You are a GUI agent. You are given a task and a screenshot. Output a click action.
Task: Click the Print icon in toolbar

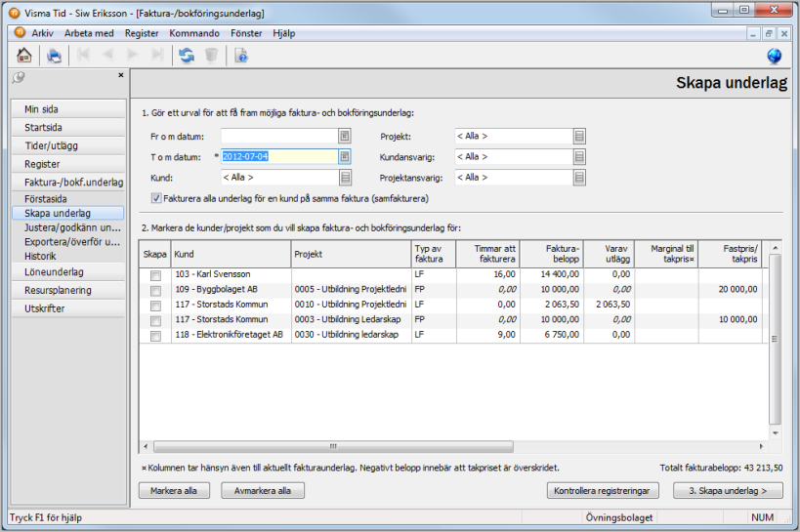(54, 55)
